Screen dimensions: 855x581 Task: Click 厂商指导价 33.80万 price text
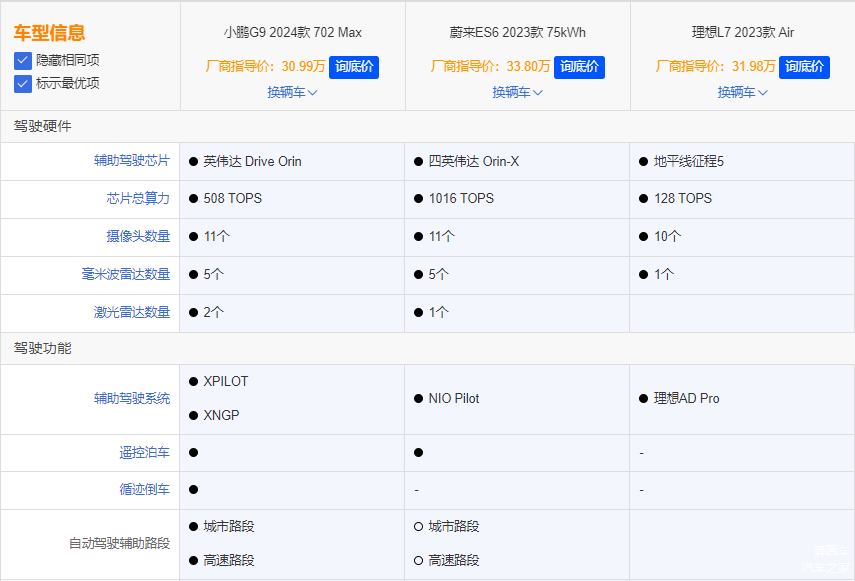(491, 66)
